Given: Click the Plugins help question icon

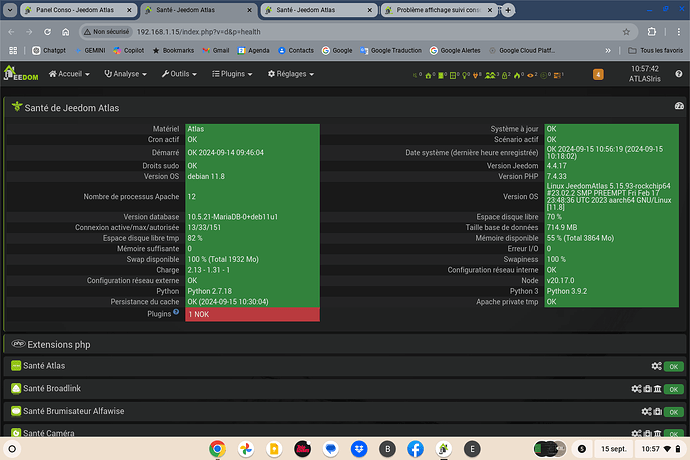Looking at the screenshot, I should (x=176, y=312).
